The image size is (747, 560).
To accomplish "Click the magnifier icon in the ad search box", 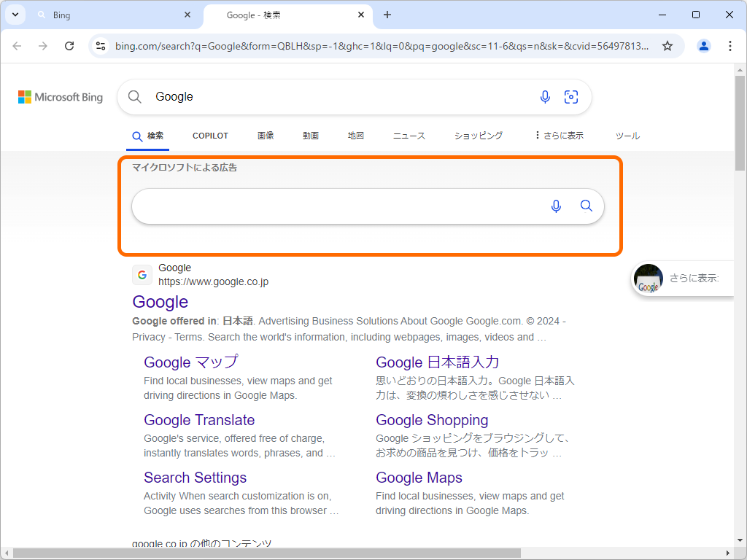I will pyautogui.click(x=586, y=206).
